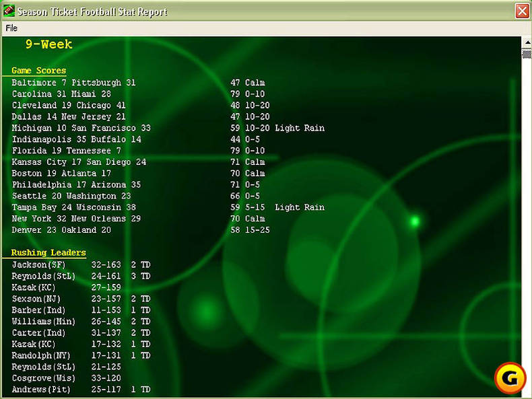Click the 9-Week heading
The width and height of the screenshot is (532, 399).
(x=48, y=44)
